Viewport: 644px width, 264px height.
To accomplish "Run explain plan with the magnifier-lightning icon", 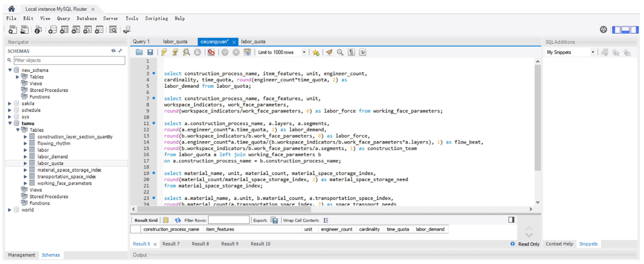I will click(x=186, y=52).
